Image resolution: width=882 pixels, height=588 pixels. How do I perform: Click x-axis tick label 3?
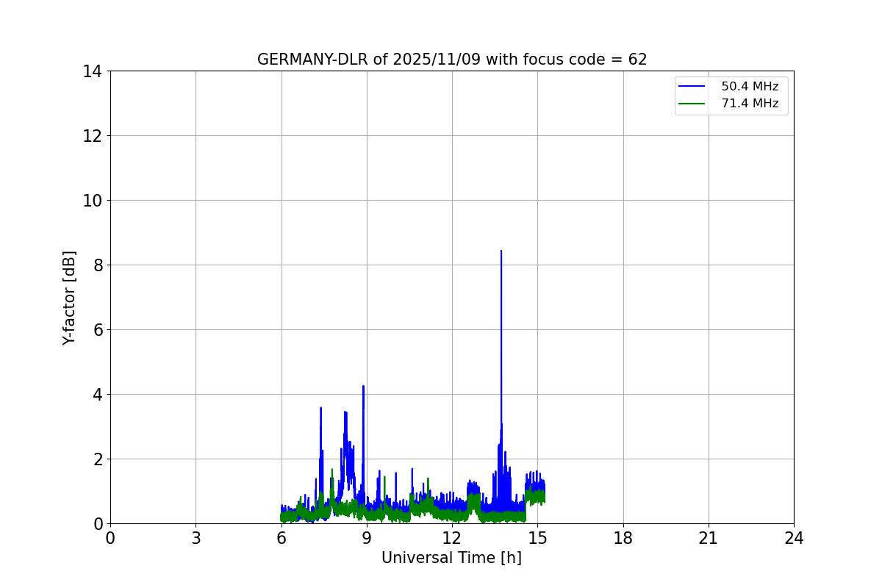(x=196, y=538)
